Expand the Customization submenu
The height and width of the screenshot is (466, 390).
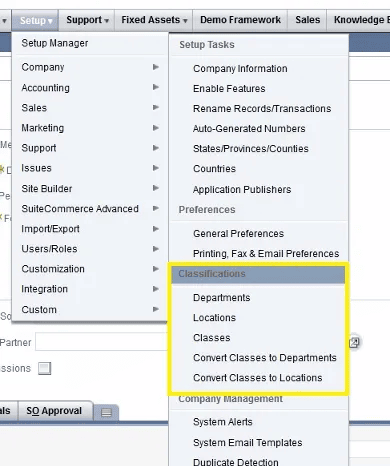90,269
